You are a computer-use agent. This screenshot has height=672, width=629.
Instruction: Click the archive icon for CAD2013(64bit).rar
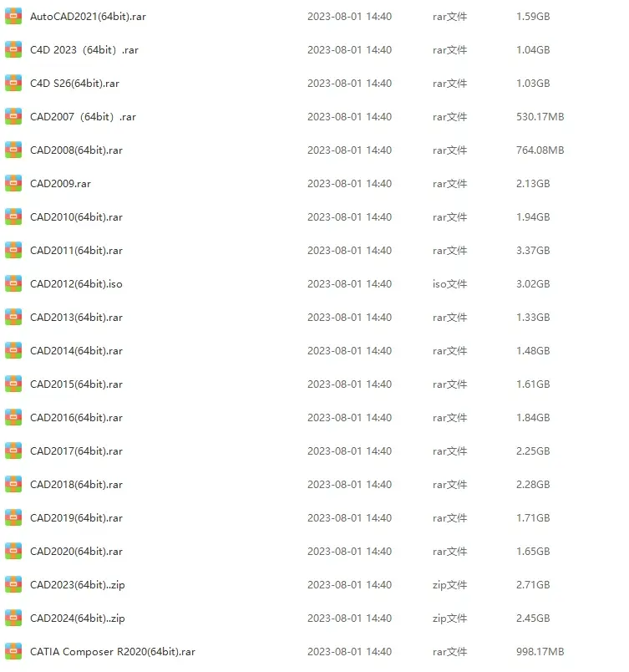[x=13, y=317]
